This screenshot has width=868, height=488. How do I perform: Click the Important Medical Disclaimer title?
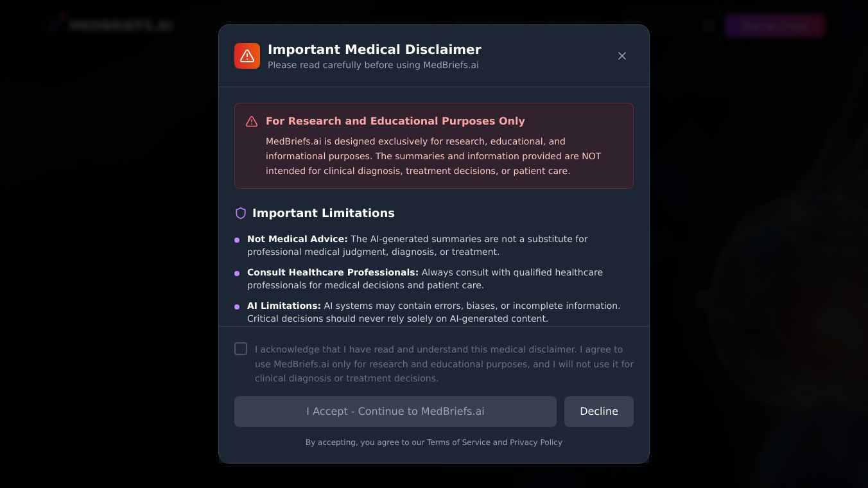(x=374, y=49)
